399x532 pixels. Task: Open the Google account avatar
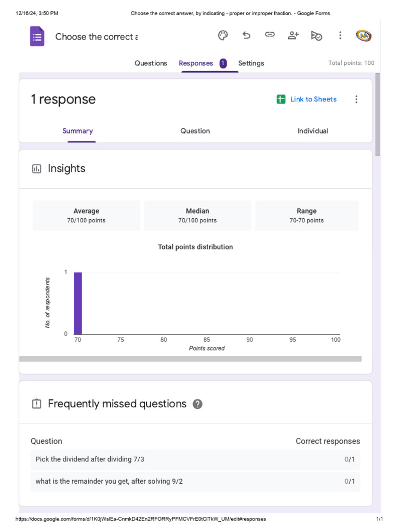coord(363,35)
